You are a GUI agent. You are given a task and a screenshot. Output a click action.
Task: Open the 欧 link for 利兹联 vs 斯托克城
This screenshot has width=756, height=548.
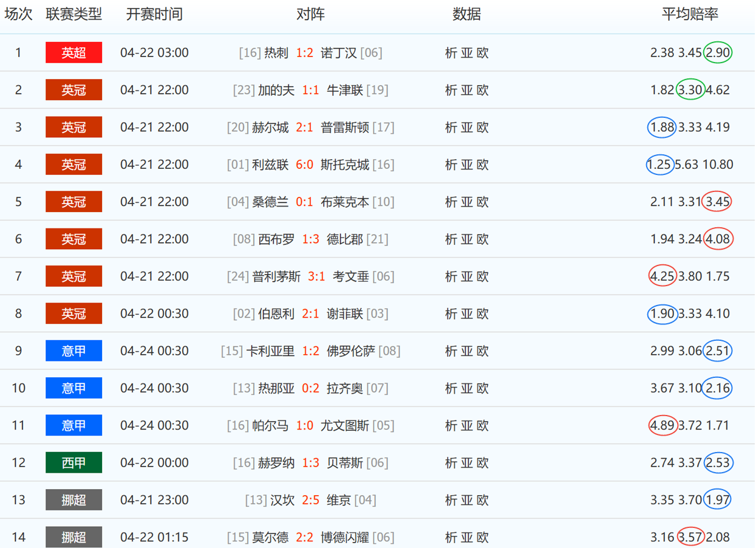(x=482, y=165)
